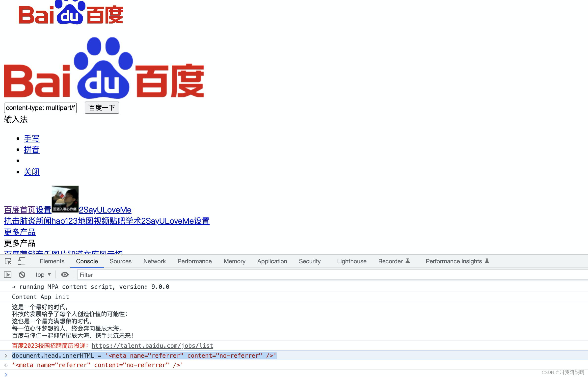
Task: Click the user avatar thumbnail
Action: [x=65, y=199]
